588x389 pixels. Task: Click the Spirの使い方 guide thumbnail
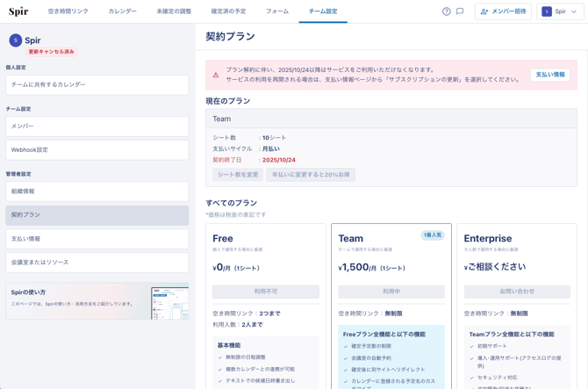click(169, 301)
